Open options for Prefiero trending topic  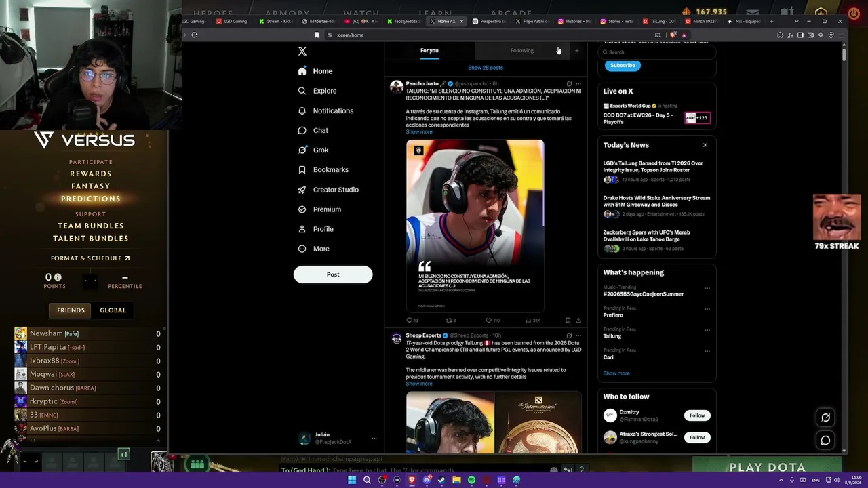point(707,309)
